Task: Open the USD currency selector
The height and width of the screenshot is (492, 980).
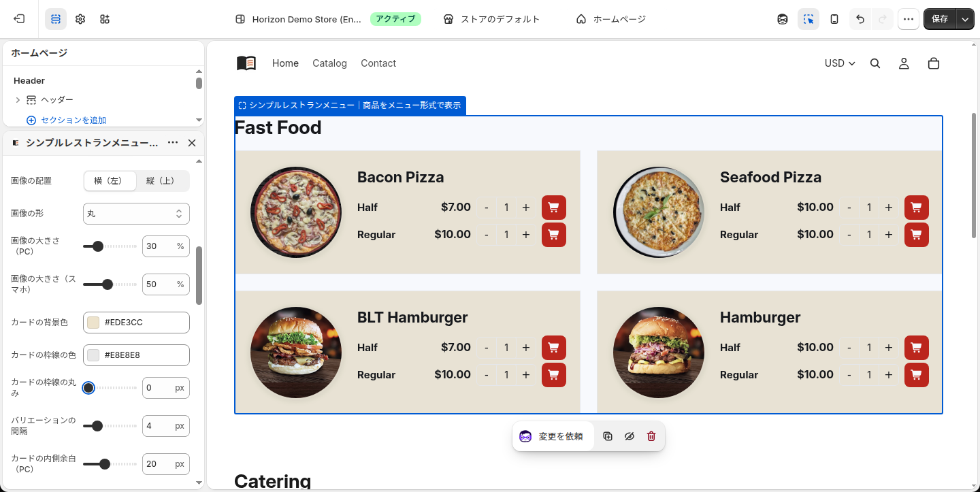Action: tap(840, 63)
